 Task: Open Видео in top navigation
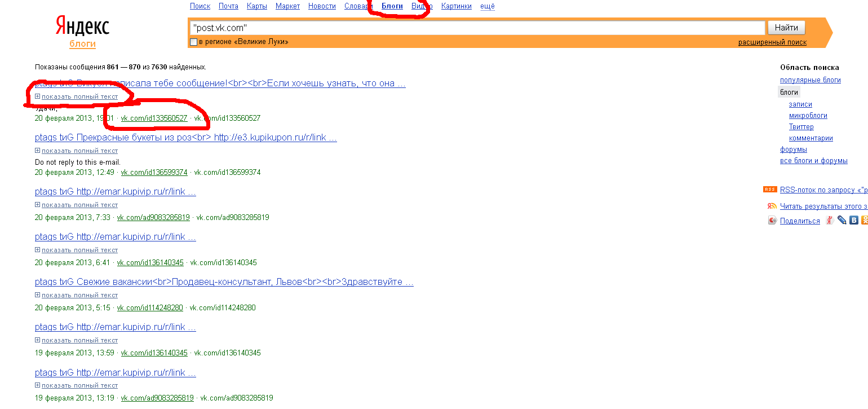pos(422,6)
